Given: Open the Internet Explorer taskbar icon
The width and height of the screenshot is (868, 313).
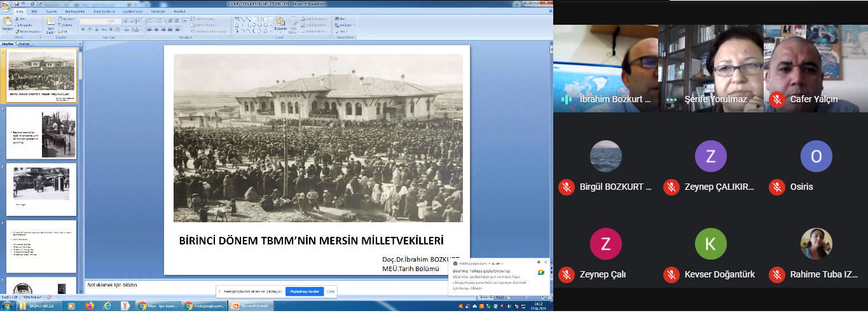Looking at the screenshot, I should click(x=107, y=306).
